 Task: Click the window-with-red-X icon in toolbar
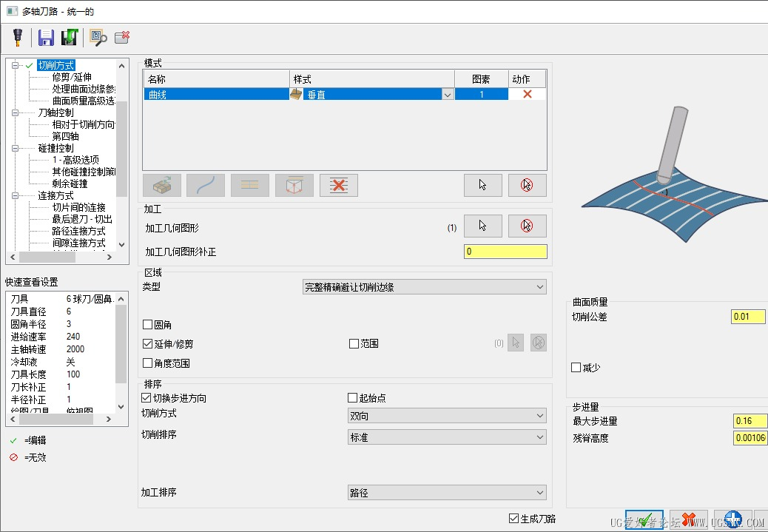pos(122,37)
